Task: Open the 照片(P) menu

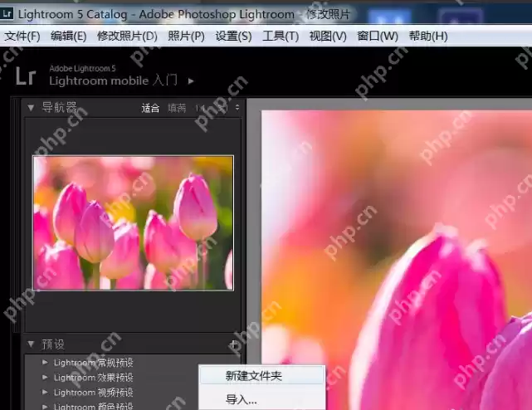Action: click(186, 36)
